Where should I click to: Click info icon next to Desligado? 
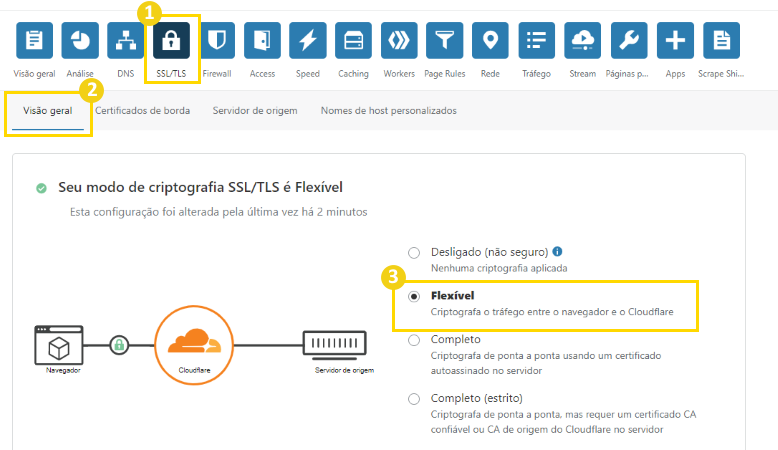point(557,252)
